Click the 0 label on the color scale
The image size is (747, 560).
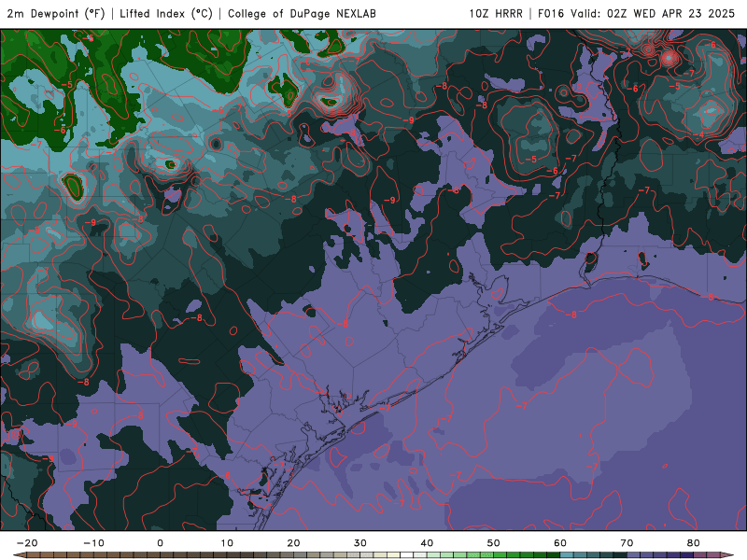pos(160,543)
